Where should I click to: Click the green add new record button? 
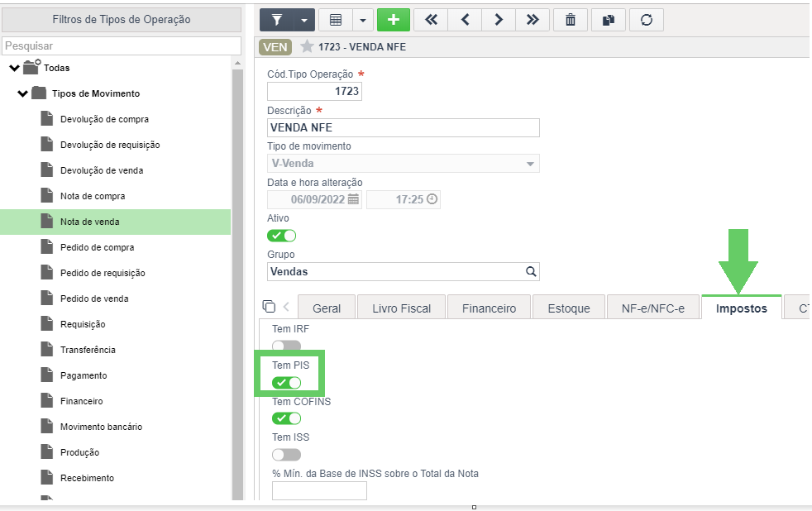click(x=394, y=20)
